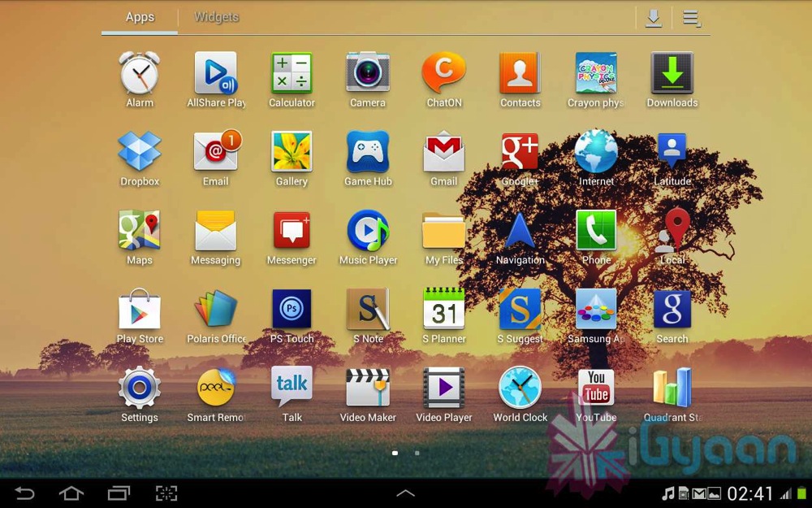This screenshot has height=508, width=812.
Task: Switch to the Widgets tab
Action: 217,17
